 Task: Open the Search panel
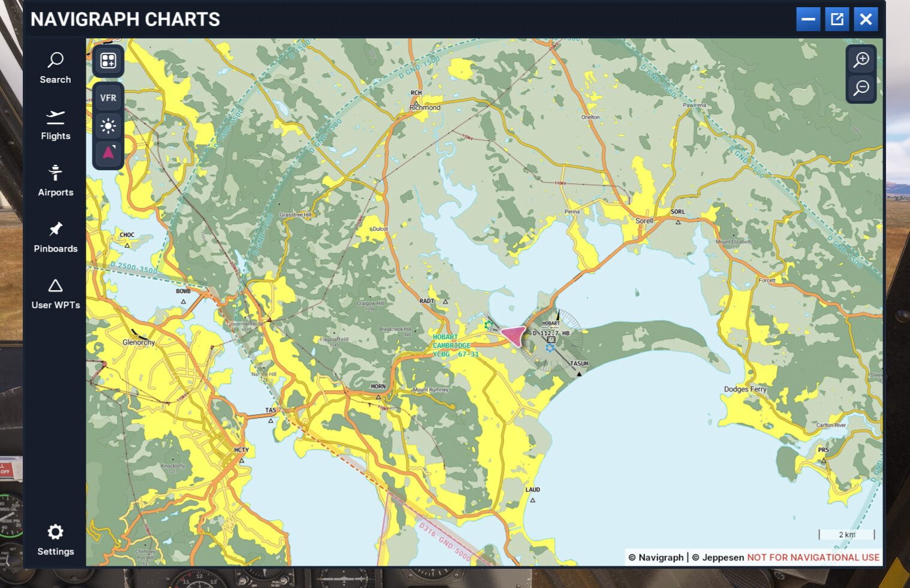point(55,68)
